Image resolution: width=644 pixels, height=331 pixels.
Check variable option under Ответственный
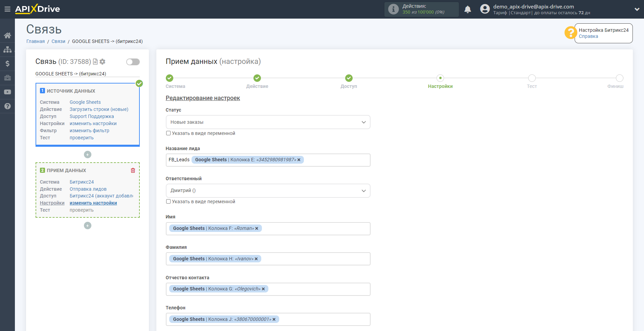pyautogui.click(x=168, y=202)
